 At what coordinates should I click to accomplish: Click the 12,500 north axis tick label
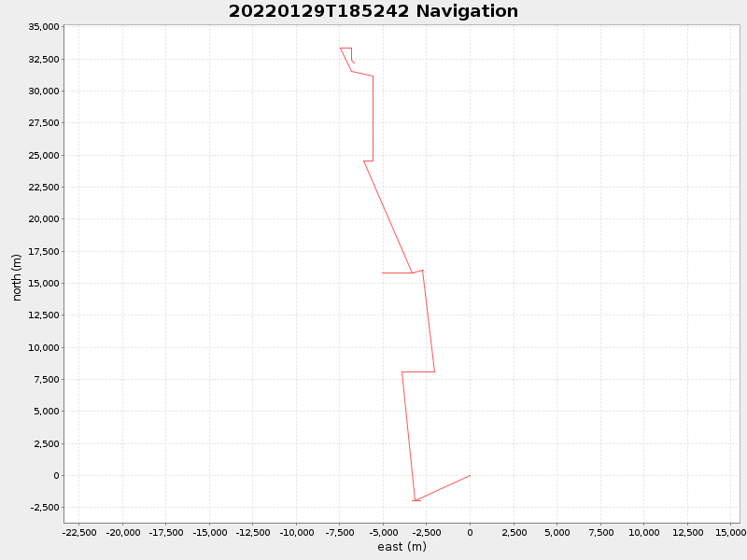(x=44, y=315)
